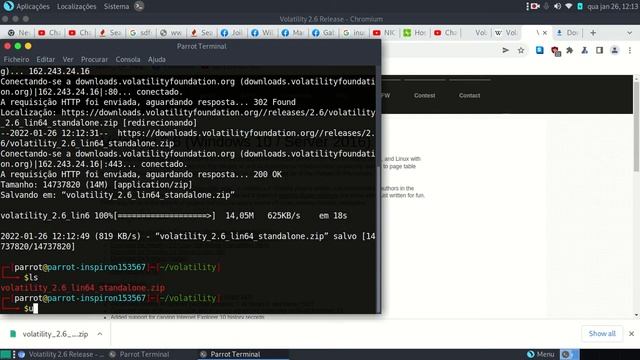Click the volatility_2.6_lin64_standalone.zip filename in ls output
This screenshot has height=360, width=640.
click(x=83, y=288)
